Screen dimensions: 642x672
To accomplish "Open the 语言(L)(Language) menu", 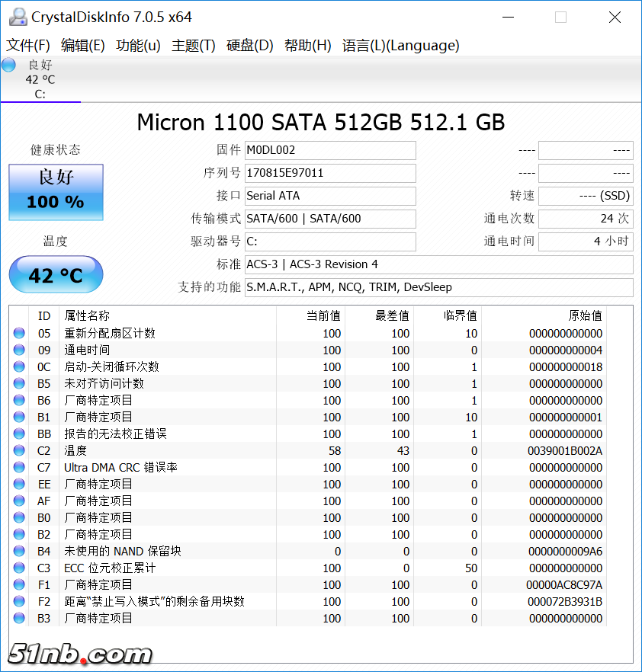I will tap(400, 46).
